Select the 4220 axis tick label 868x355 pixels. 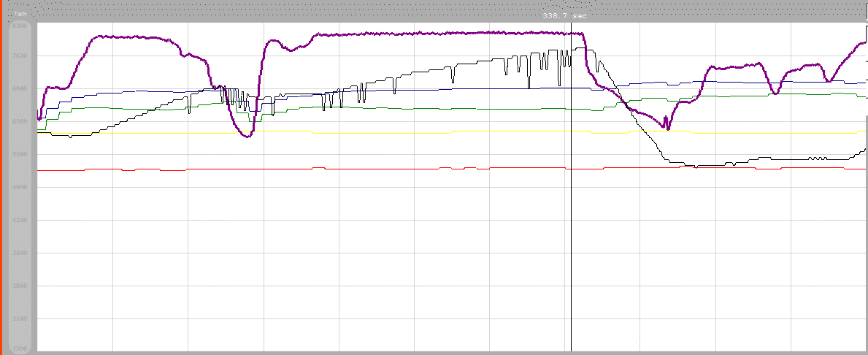pyautogui.click(x=20, y=220)
